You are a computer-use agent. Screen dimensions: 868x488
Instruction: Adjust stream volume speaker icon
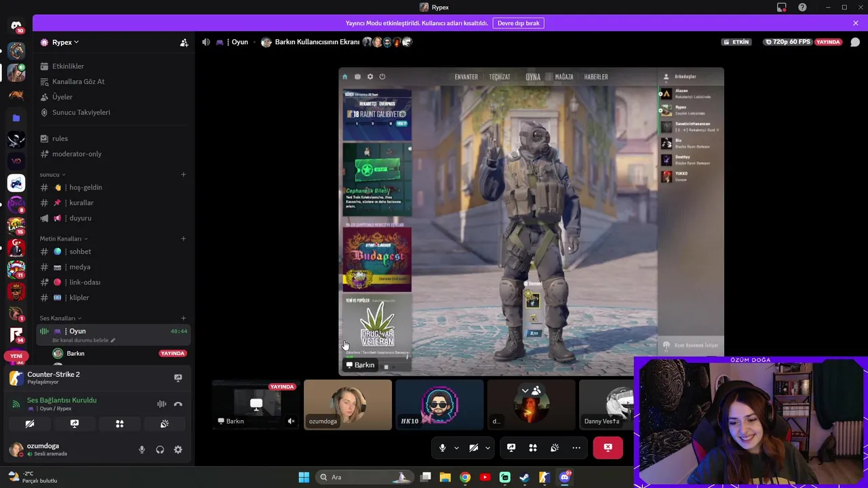[x=206, y=42]
